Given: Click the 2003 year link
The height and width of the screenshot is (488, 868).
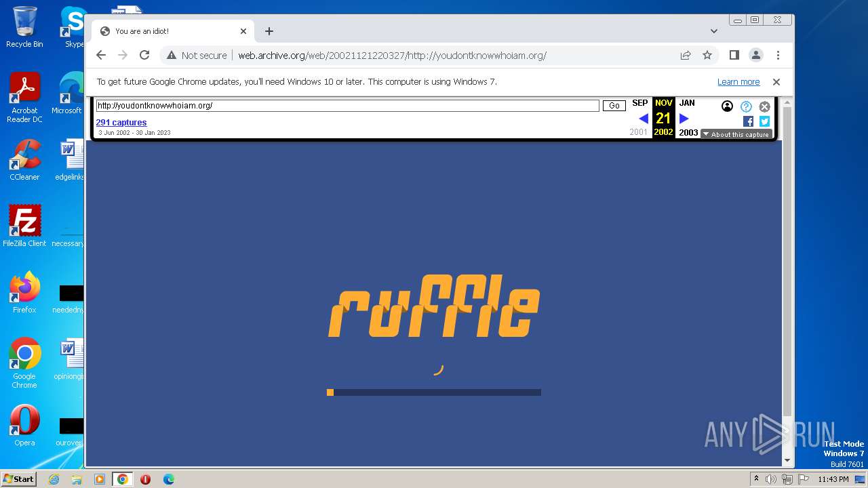Looking at the screenshot, I should [x=688, y=133].
